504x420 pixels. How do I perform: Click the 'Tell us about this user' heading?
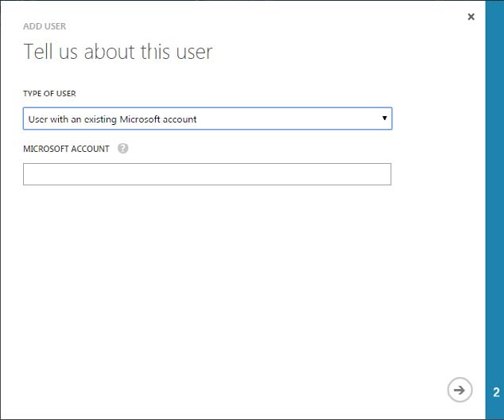tap(118, 52)
